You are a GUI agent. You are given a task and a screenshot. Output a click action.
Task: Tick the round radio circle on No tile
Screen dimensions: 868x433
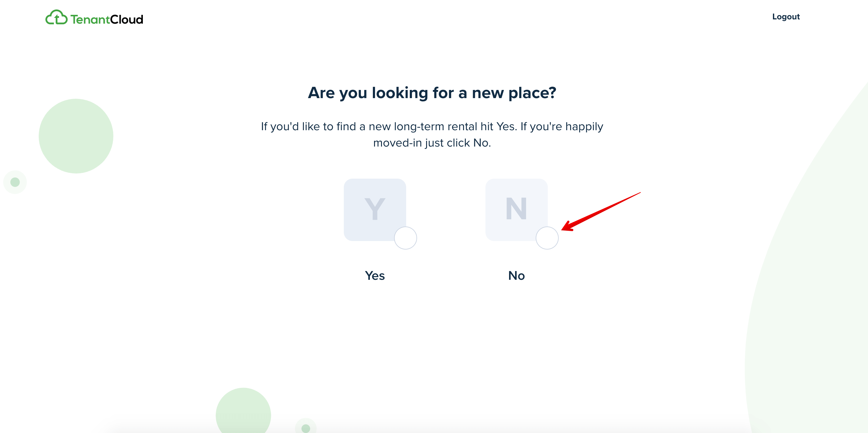point(547,238)
